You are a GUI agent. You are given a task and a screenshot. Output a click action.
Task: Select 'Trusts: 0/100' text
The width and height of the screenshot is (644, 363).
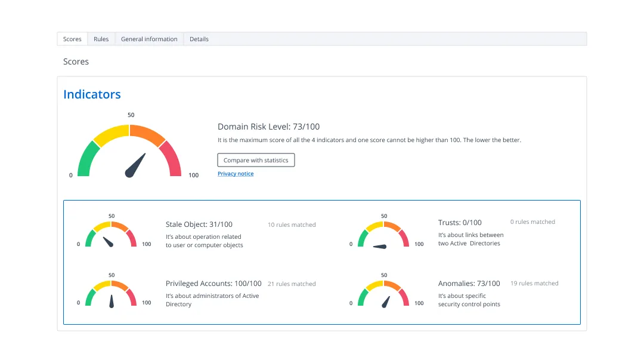coord(460,223)
